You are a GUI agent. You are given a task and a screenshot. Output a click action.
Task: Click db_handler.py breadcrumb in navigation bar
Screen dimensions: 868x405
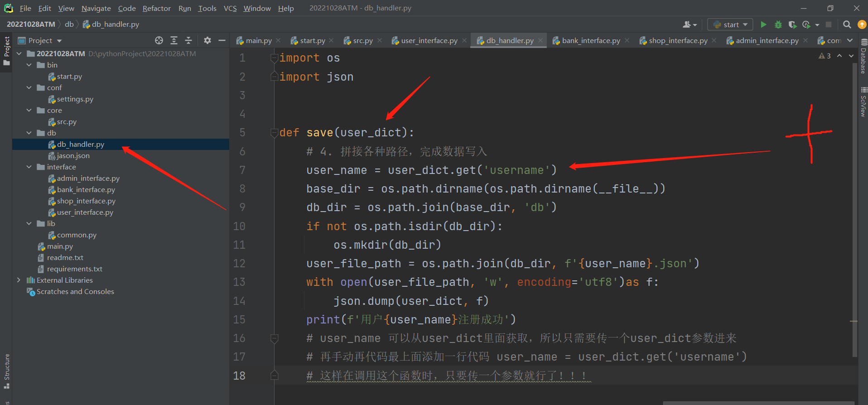pos(111,24)
